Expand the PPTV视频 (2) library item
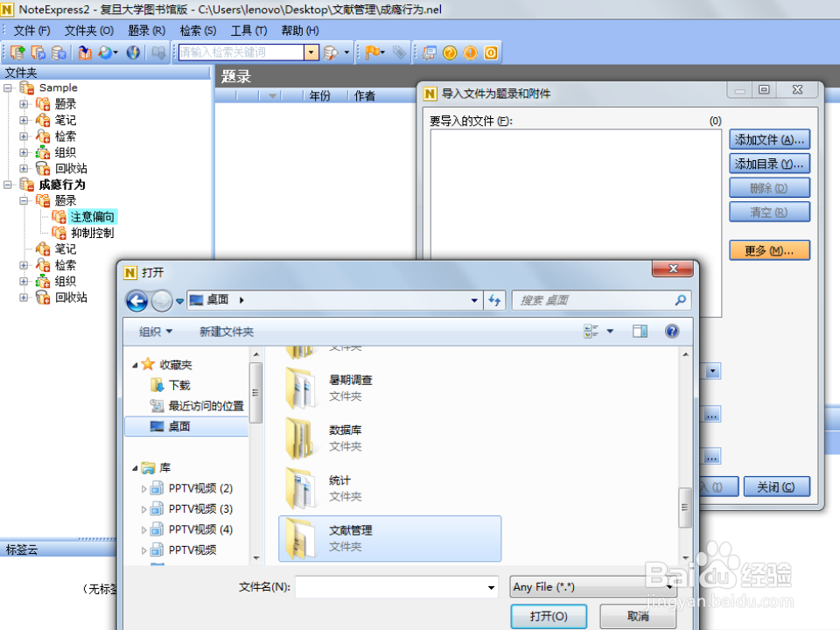The width and height of the screenshot is (840, 630). click(x=143, y=488)
